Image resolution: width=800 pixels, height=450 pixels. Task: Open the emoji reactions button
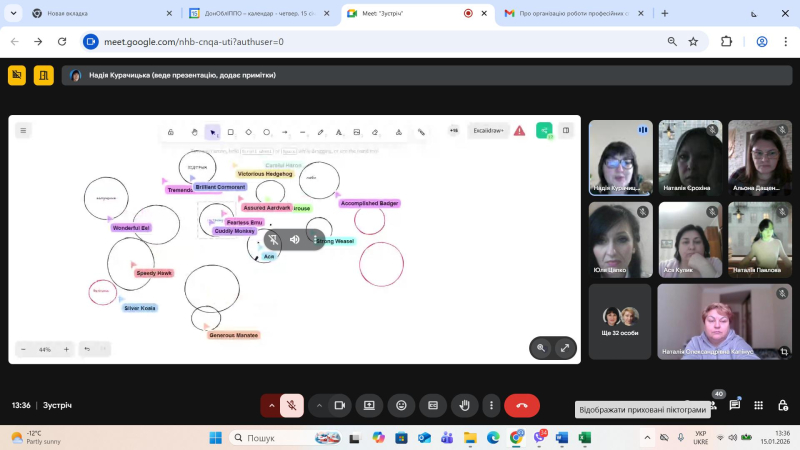coord(401,405)
